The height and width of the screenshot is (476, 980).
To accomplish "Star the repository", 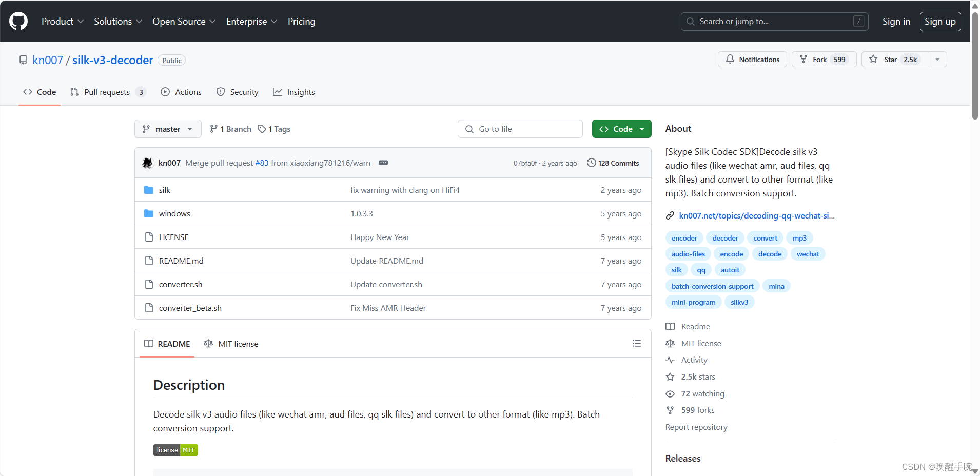I will point(894,60).
